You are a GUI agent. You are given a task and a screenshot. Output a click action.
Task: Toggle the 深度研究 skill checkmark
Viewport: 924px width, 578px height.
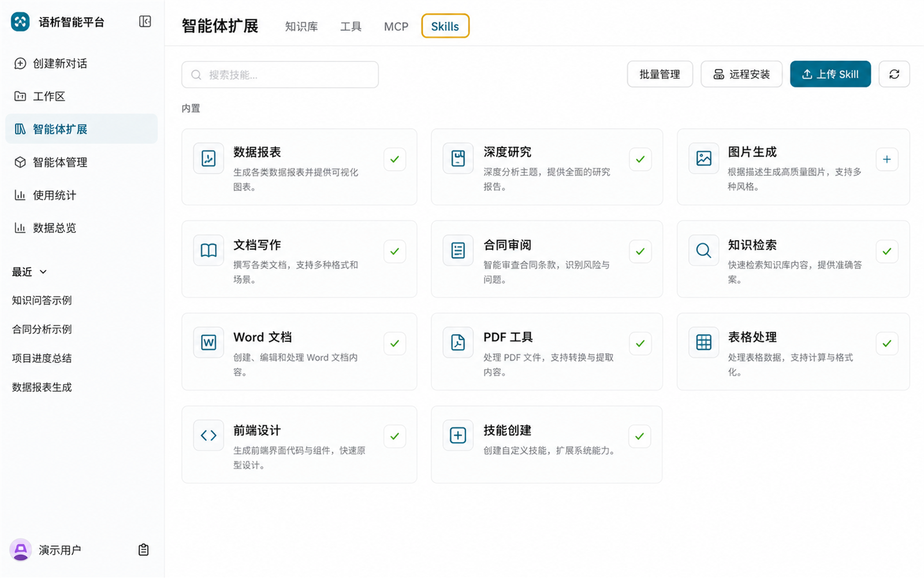(x=640, y=159)
